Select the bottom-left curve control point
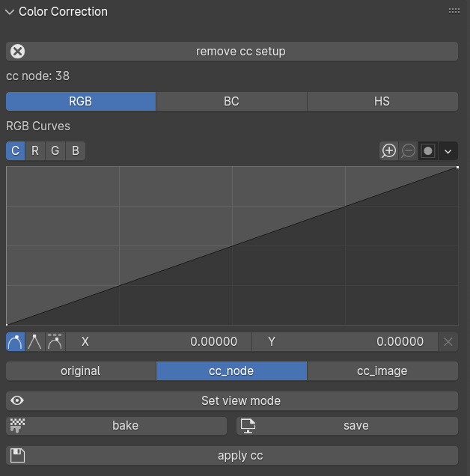Image resolution: width=470 pixels, height=476 pixels. coord(7,325)
